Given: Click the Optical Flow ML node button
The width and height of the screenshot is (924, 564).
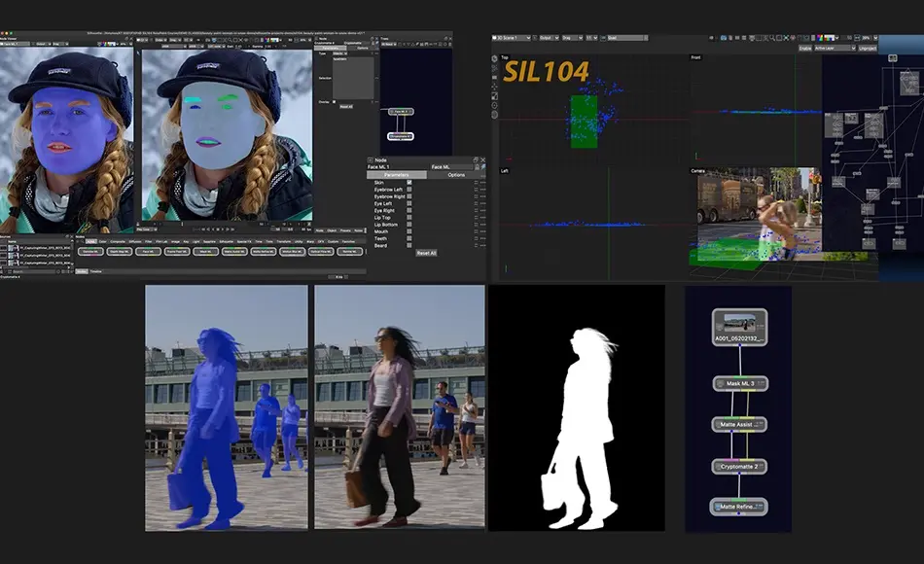Looking at the screenshot, I should tap(321, 252).
